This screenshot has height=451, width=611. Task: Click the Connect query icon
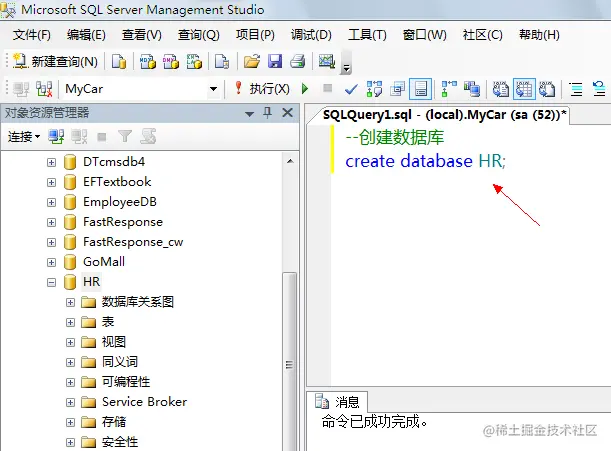point(21,89)
